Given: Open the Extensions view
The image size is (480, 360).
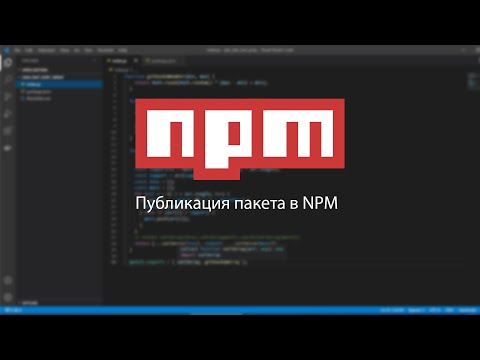Looking at the screenshot, I should pyautogui.click(x=8, y=131).
